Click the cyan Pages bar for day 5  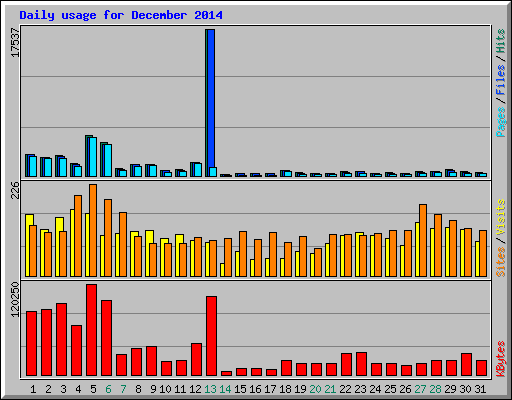tap(93, 157)
